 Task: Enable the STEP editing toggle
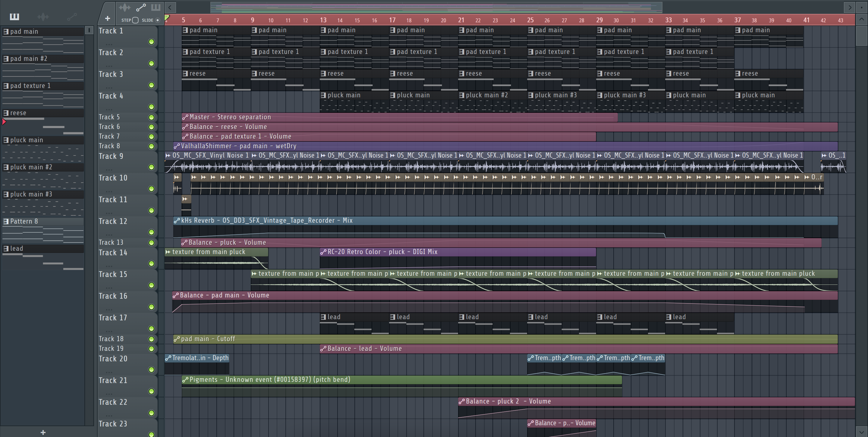[135, 20]
